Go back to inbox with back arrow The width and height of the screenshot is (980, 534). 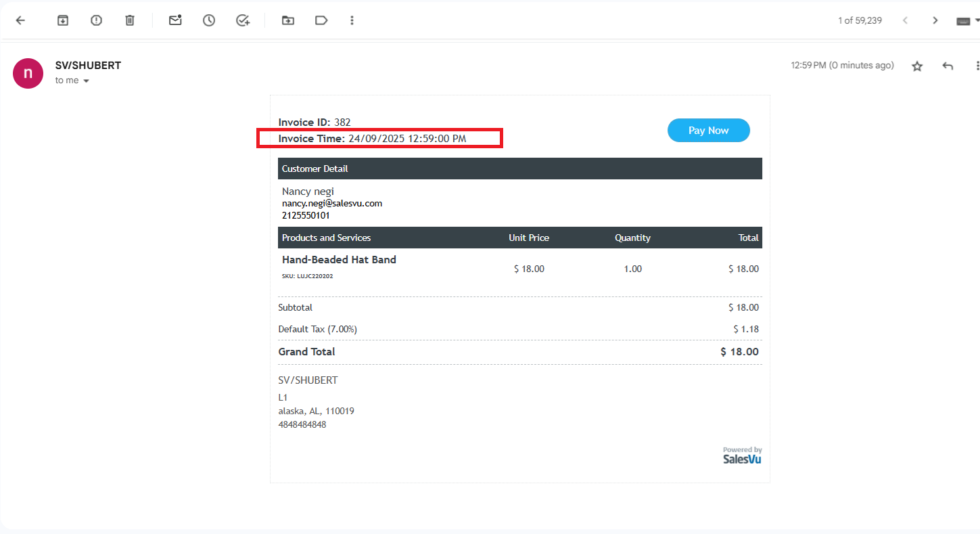tap(20, 20)
